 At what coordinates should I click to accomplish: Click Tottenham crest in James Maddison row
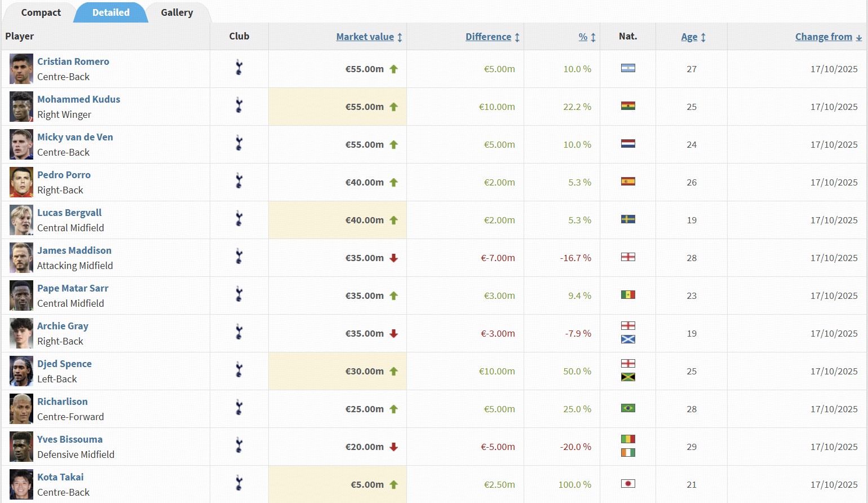pos(239,257)
